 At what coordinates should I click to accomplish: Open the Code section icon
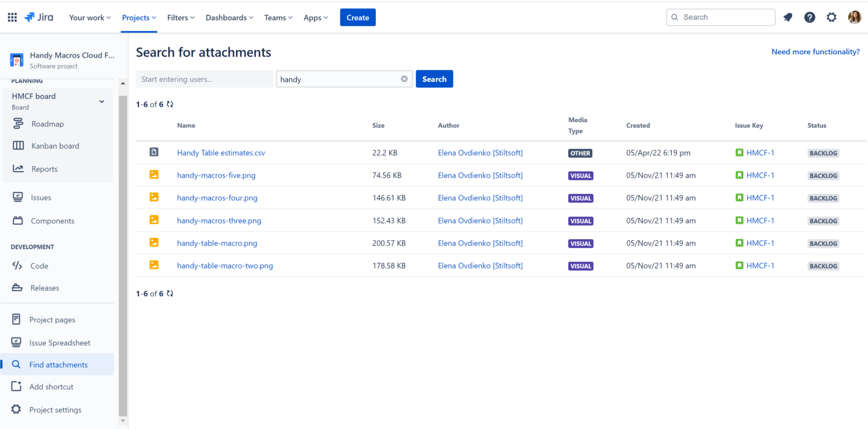tap(17, 266)
